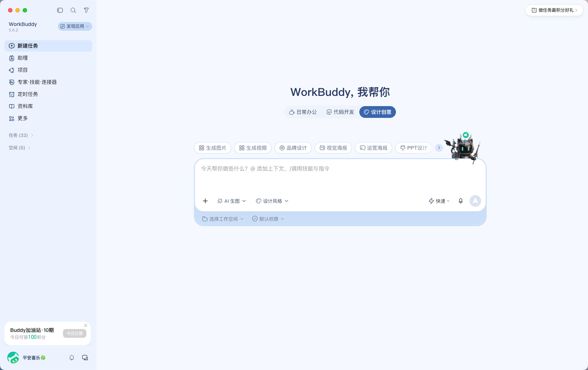This screenshot has width=588, height=370.
Task: Show more suggestion chips with arrow
Action: (439, 148)
